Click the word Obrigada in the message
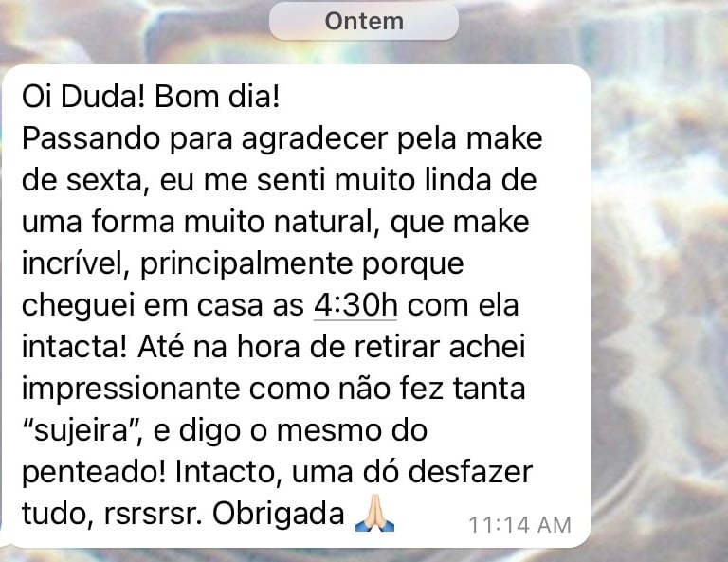 (x=279, y=514)
